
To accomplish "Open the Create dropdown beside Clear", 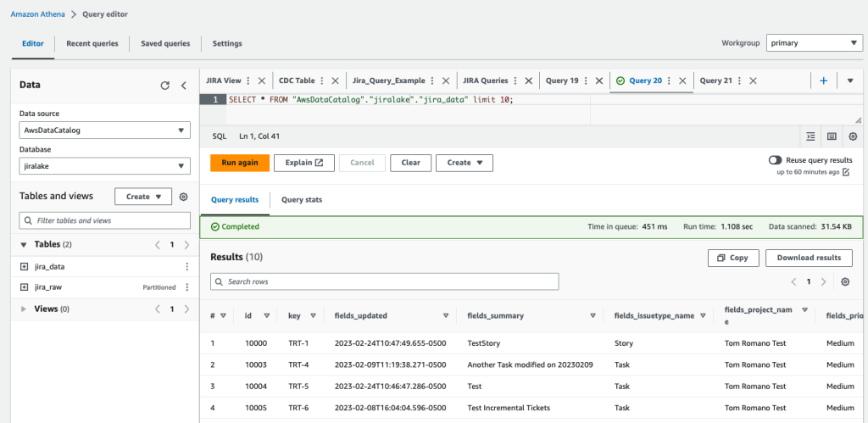I will pos(465,163).
